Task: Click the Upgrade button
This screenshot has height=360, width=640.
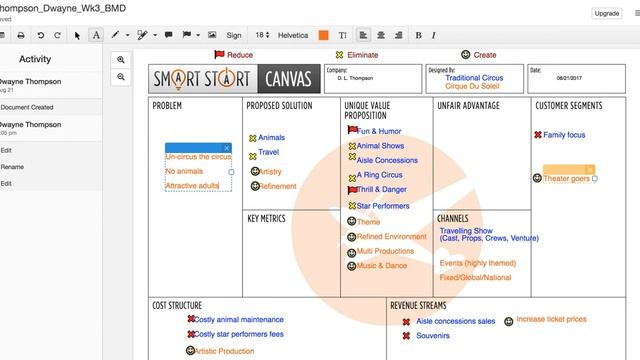Action: click(607, 13)
